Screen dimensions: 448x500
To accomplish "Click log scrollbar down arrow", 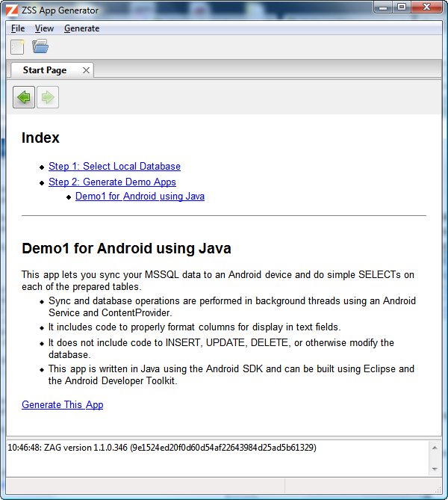I will click(x=435, y=469).
